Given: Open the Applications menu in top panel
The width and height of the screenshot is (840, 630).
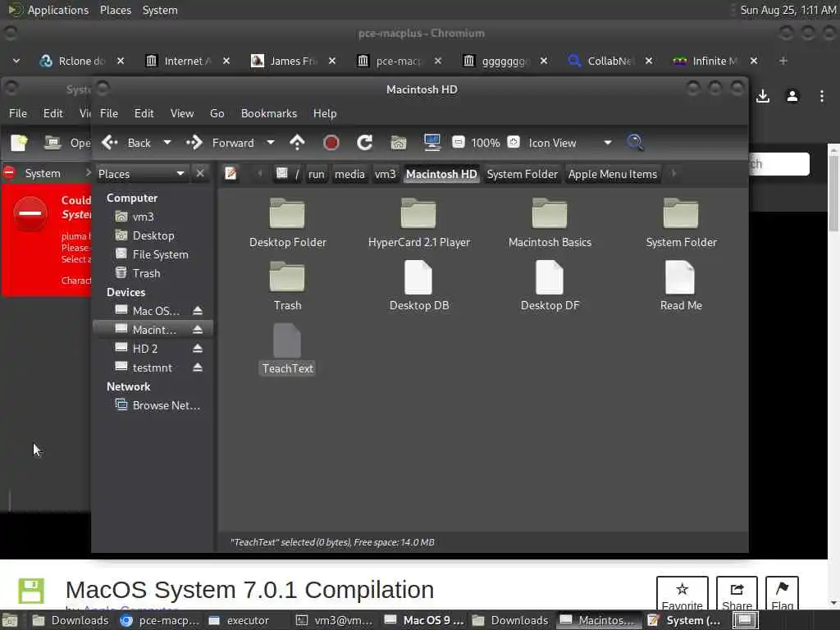Looking at the screenshot, I should point(58,10).
